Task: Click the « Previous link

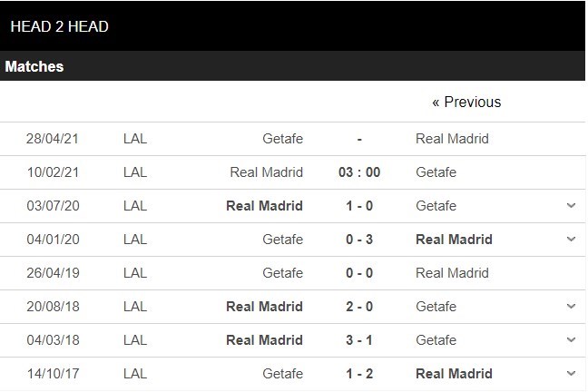Action: click(466, 102)
